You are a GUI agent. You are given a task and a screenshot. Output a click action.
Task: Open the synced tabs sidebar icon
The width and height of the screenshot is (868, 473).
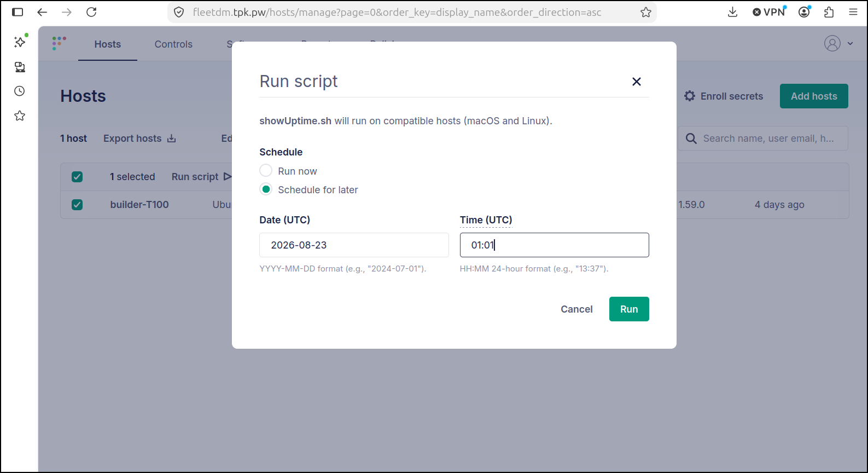tap(20, 67)
